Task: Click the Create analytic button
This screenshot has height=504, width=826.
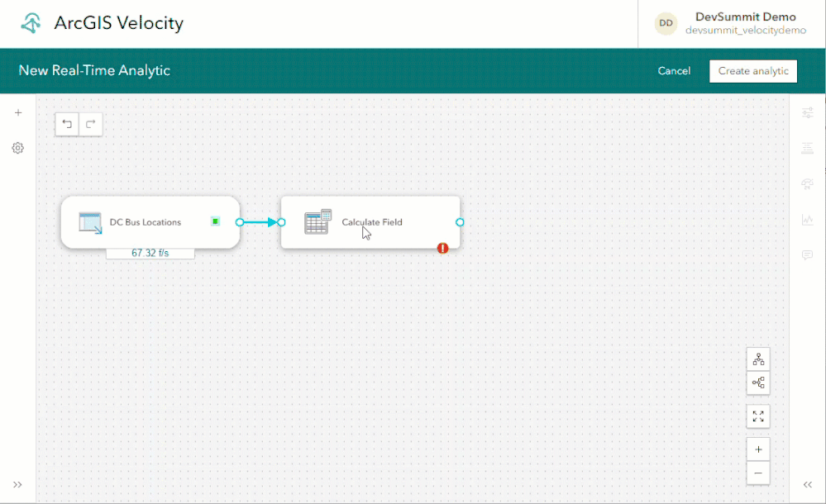Action: point(752,71)
